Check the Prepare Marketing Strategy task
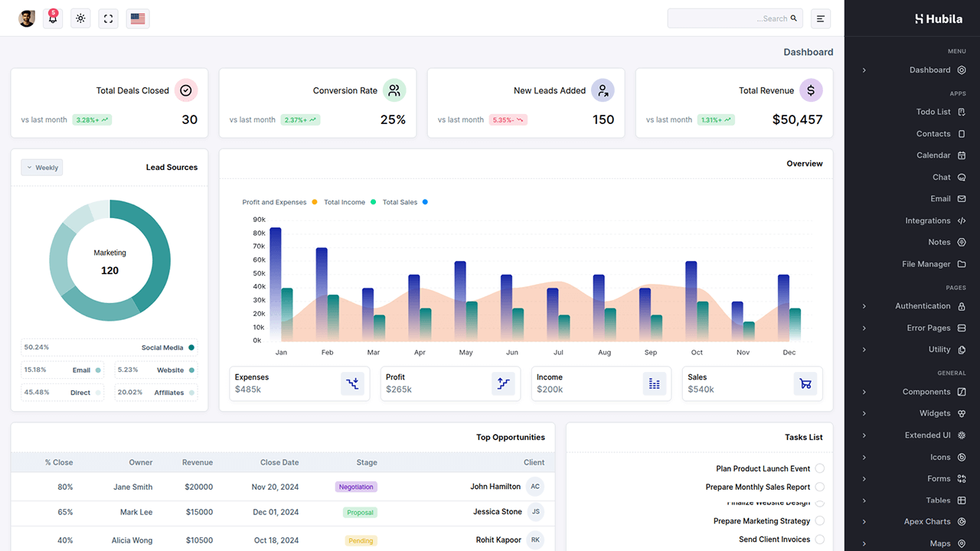 819,520
